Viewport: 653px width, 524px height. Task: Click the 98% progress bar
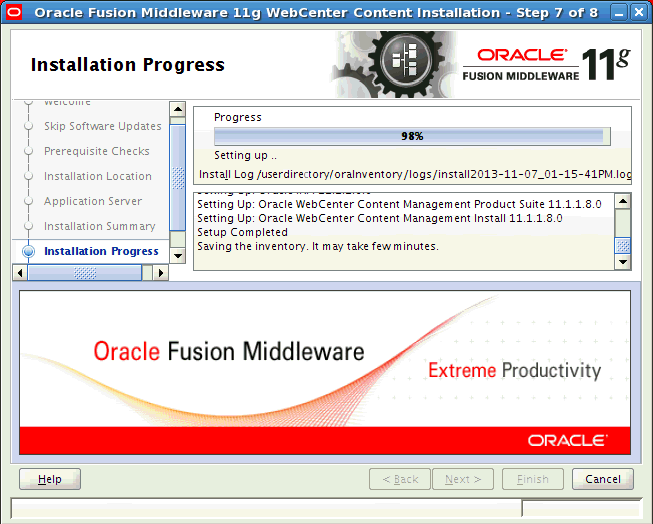pyautogui.click(x=412, y=136)
